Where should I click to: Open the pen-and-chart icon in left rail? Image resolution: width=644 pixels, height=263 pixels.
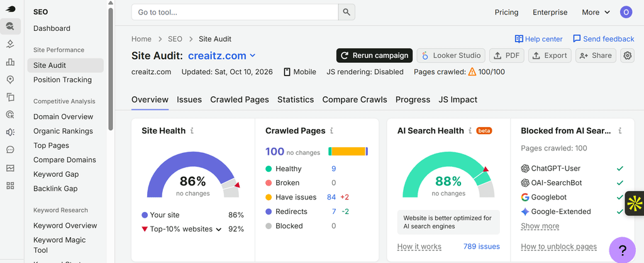10,45
